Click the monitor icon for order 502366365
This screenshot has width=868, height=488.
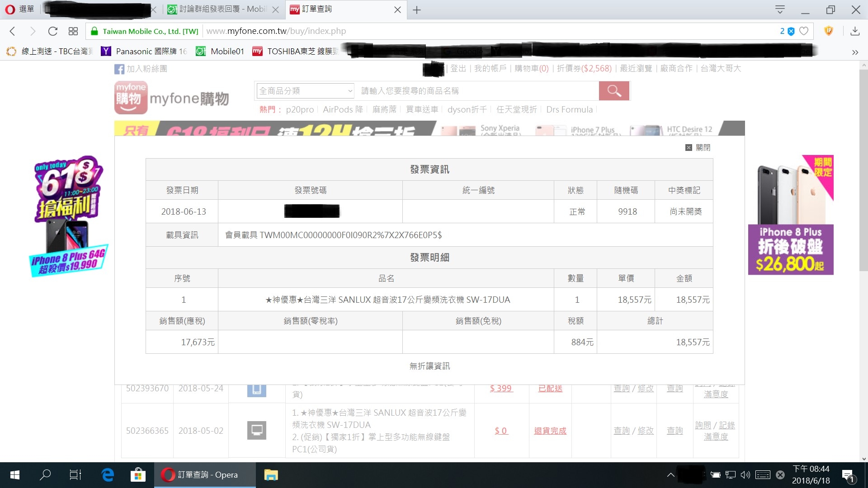257,430
